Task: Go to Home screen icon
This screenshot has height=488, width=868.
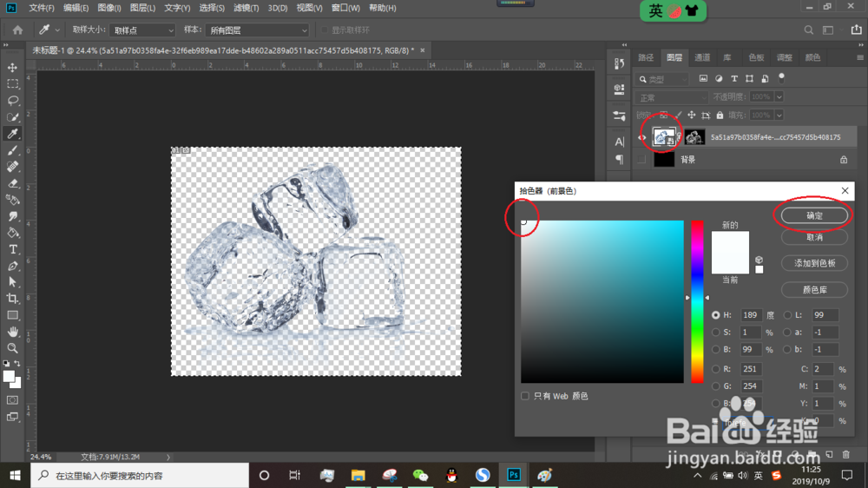Action: point(17,30)
